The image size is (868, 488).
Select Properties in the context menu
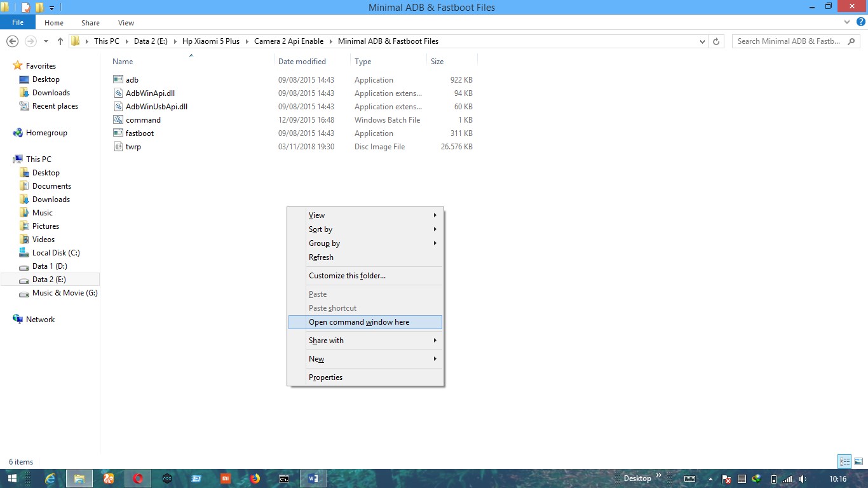365,377
